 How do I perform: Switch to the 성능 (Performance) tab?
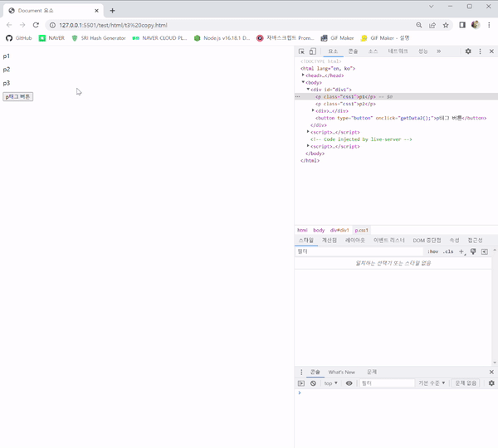(x=422, y=51)
